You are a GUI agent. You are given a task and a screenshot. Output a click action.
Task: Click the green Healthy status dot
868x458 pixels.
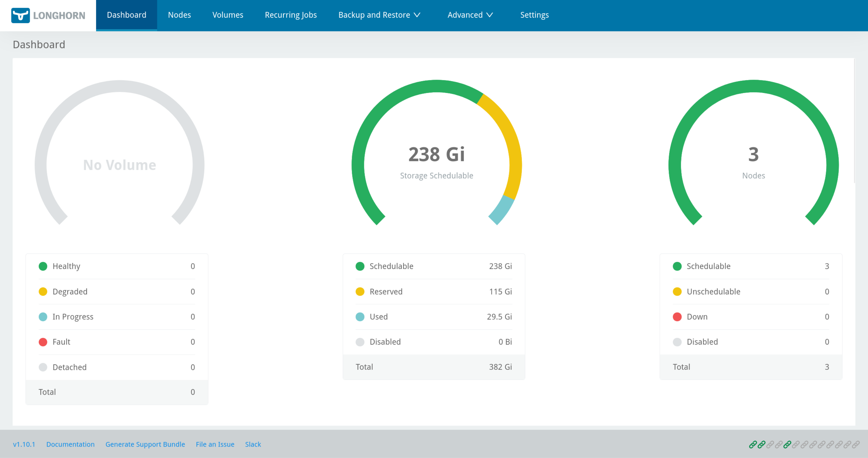coord(43,266)
